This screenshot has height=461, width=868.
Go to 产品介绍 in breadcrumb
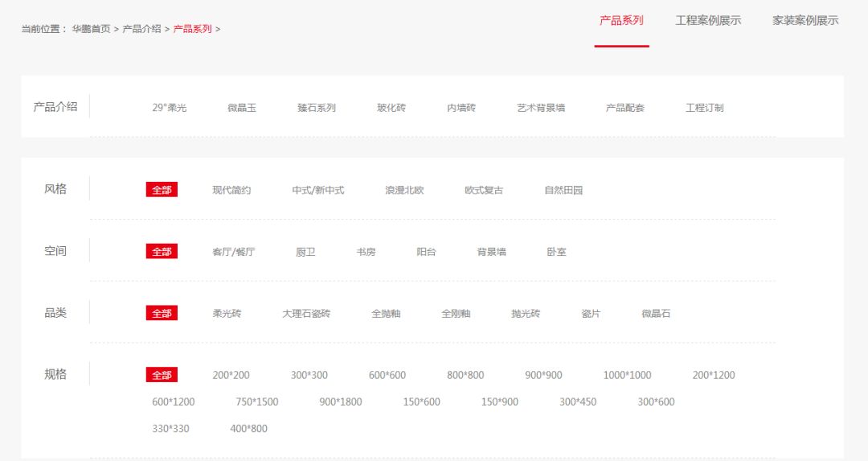point(141,29)
